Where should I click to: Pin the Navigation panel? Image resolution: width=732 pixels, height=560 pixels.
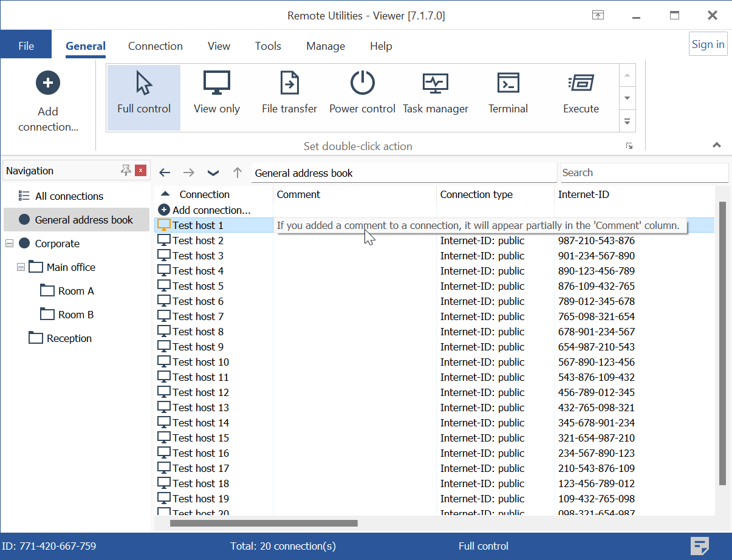coord(126,171)
